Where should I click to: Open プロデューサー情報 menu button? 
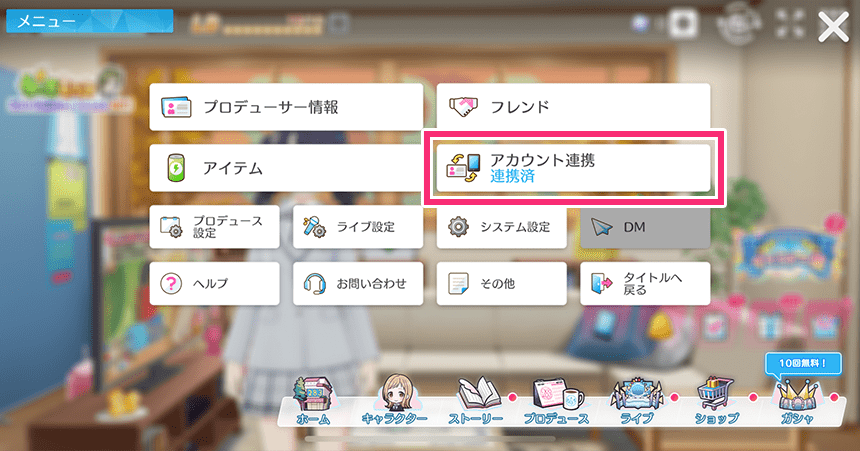286,107
